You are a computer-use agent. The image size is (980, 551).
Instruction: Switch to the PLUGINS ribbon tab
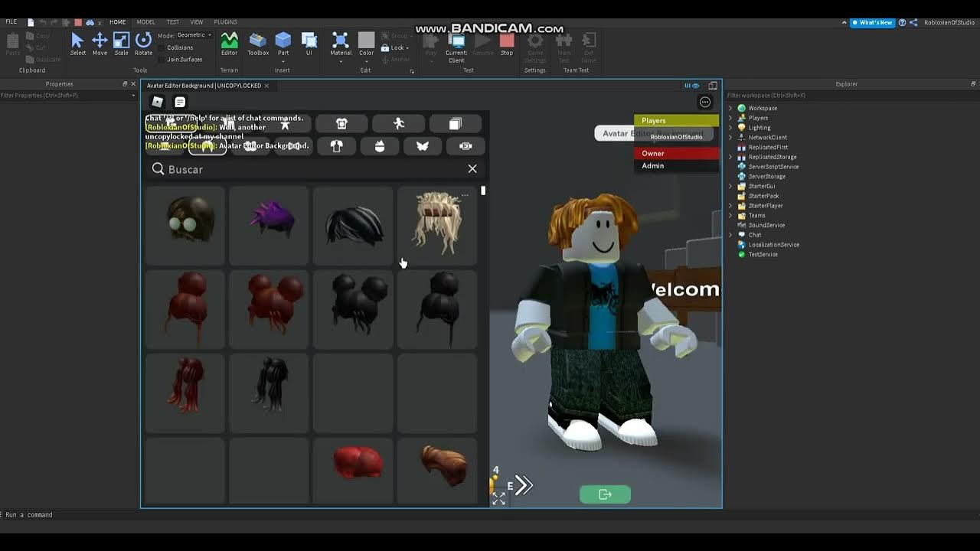[x=225, y=22]
